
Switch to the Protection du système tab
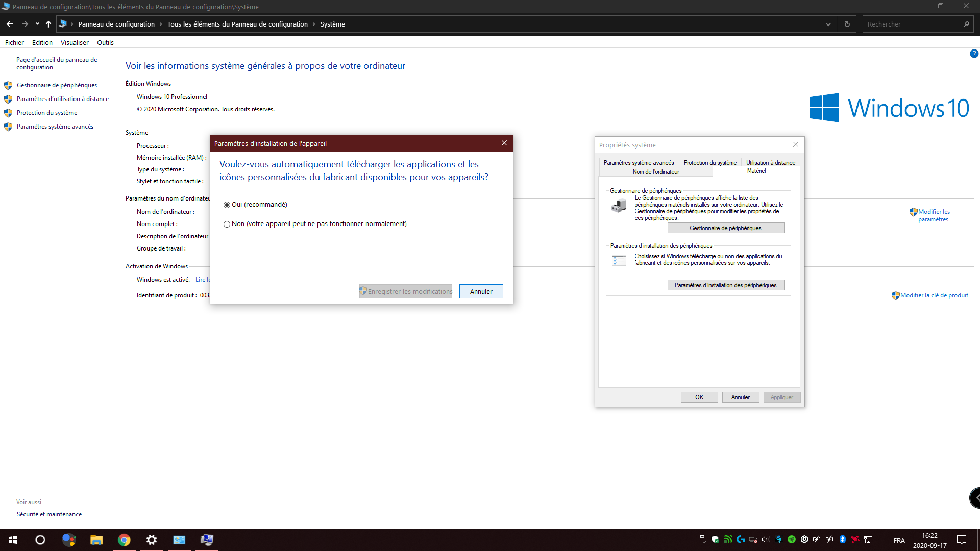(x=710, y=163)
